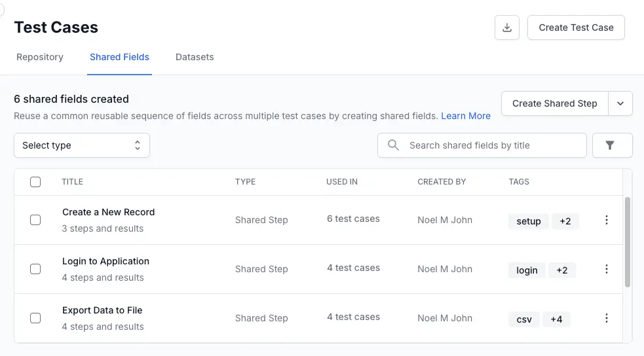
Task: Click the USED IN column header
Action: pos(342,182)
